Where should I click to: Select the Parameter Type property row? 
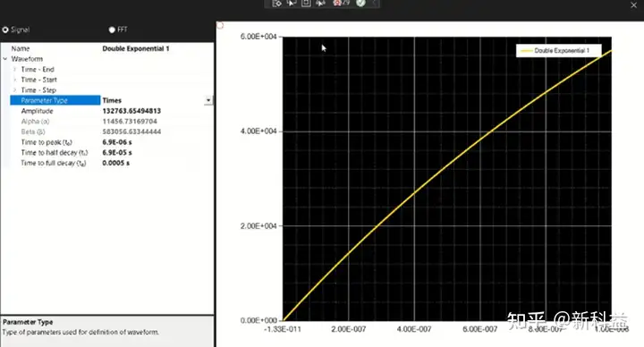111,100
